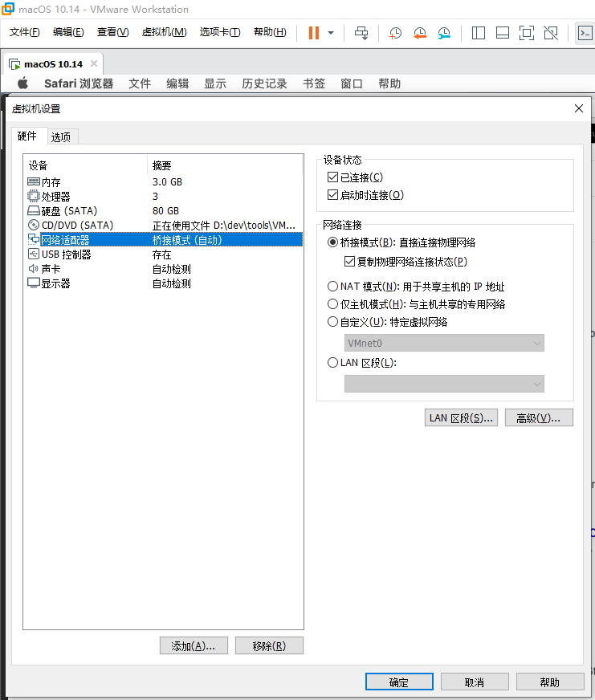Select 自定义(U) radio button

(x=332, y=321)
